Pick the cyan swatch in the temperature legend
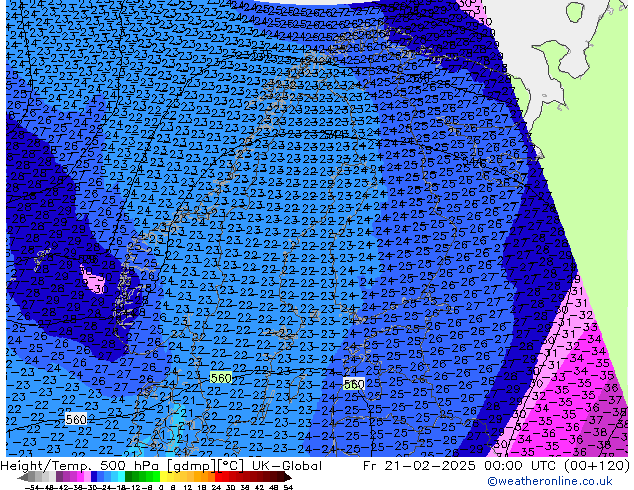 pos(122,476)
